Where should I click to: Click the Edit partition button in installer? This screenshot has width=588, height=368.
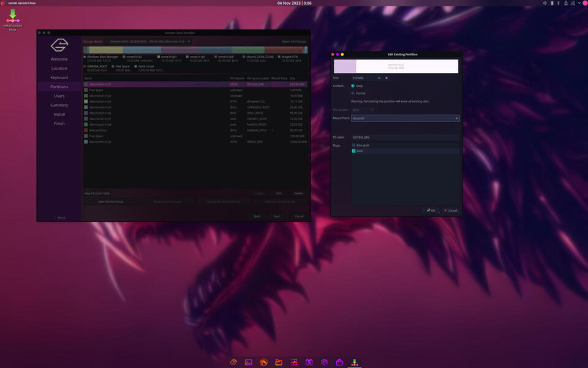(x=279, y=193)
